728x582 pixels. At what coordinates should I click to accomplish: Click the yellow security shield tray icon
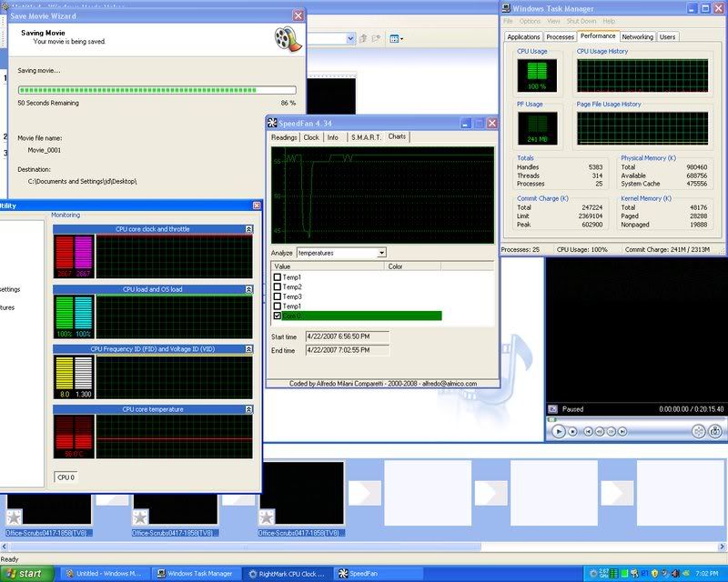(654, 574)
